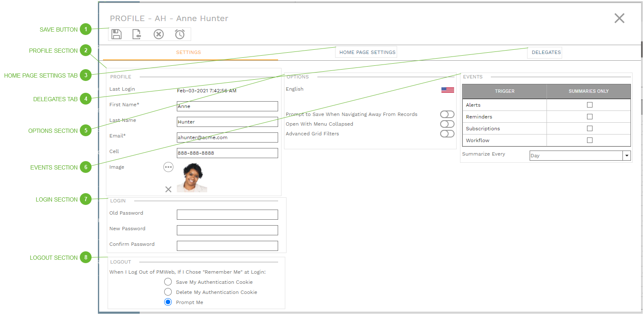This screenshot has height=315, width=644.
Task: Open image options with the ellipsis icon
Action: pyautogui.click(x=168, y=167)
